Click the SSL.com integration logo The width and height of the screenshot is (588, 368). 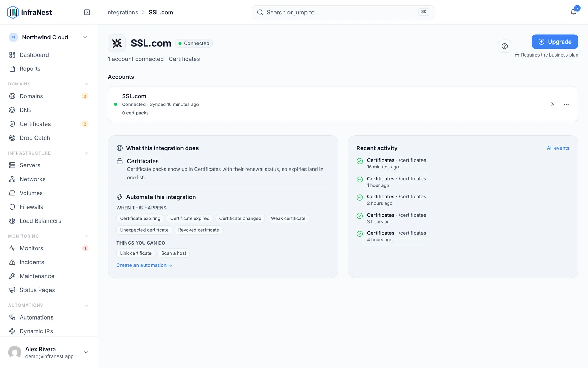click(x=117, y=43)
